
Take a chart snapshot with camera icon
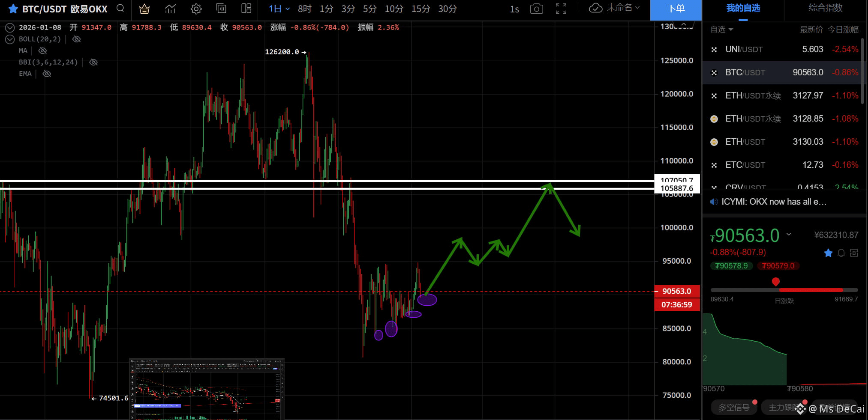click(x=537, y=9)
